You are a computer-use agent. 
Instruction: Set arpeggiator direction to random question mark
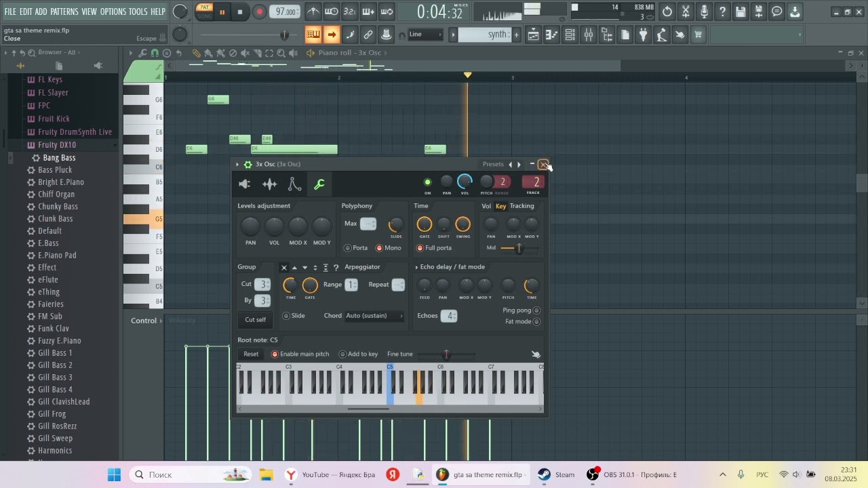[x=336, y=268]
